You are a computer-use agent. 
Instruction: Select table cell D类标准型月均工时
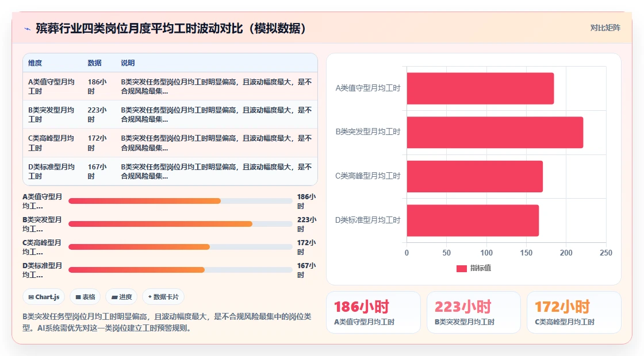(51, 172)
